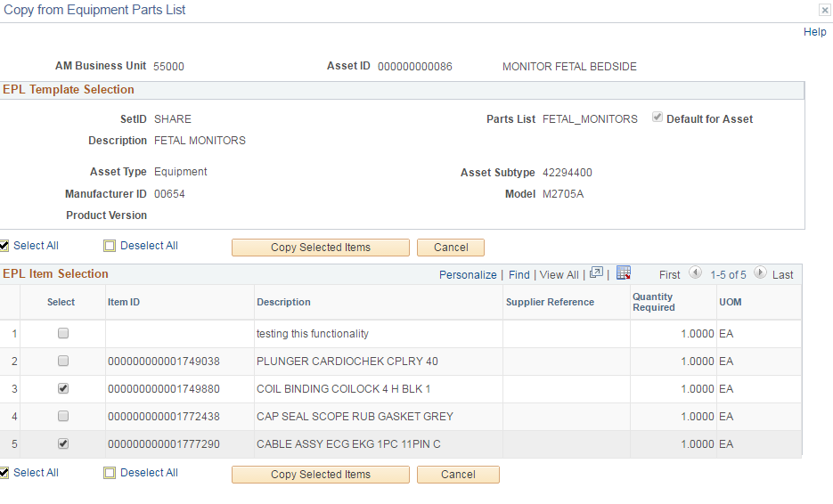The image size is (833, 504).
Task: Click the Find link in grid header
Action: 519,275
